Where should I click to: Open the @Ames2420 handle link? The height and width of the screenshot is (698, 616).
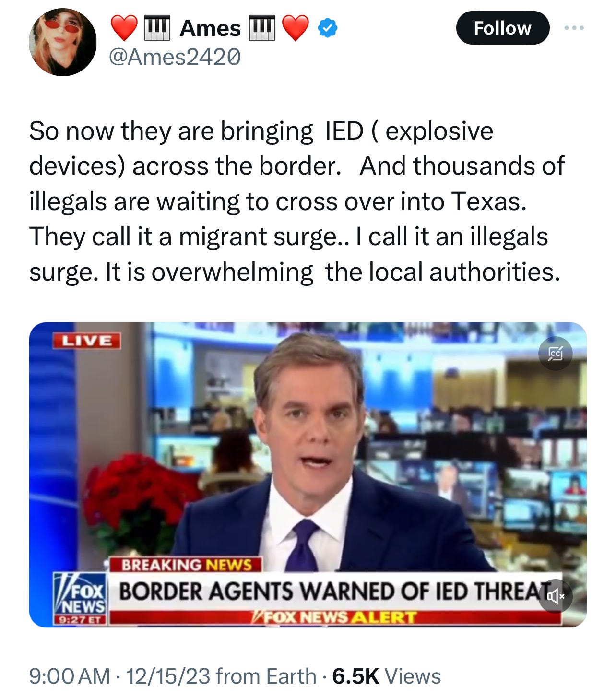pos(175,57)
